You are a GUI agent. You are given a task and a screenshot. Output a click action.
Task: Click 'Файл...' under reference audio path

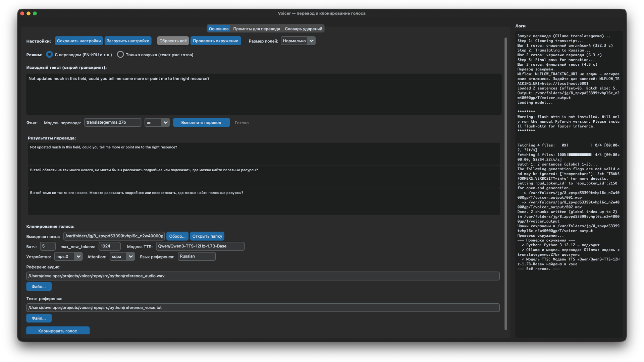[x=39, y=287]
